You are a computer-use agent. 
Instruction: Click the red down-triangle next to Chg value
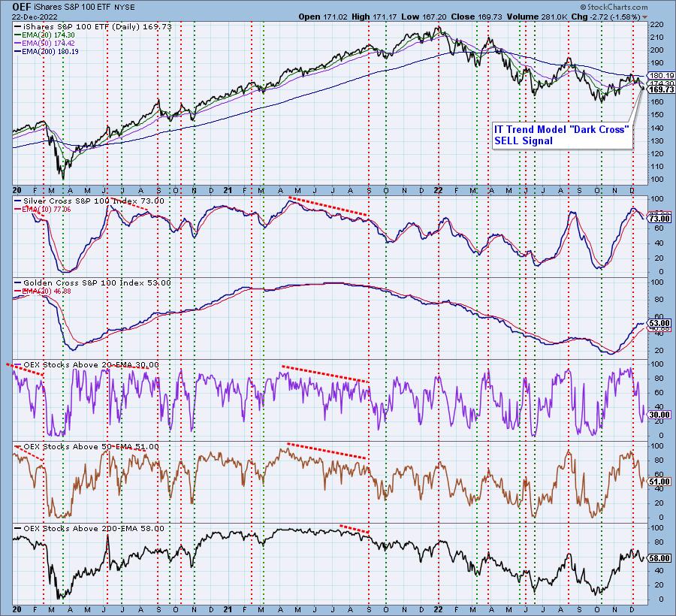click(x=645, y=17)
